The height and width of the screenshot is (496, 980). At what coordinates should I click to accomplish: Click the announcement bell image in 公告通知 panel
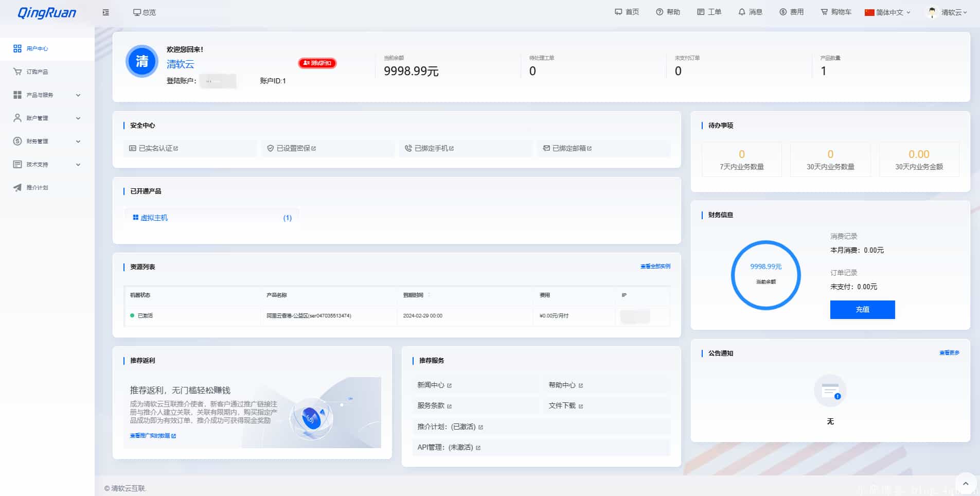click(830, 391)
